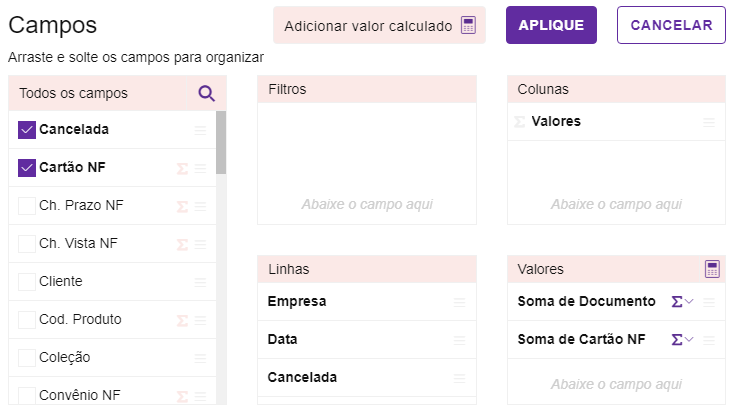This screenshot has height=419, width=737.
Task: Click the sigma icon beside Cod. Produto
Action: pyautogui.click(x=182, y=320)
